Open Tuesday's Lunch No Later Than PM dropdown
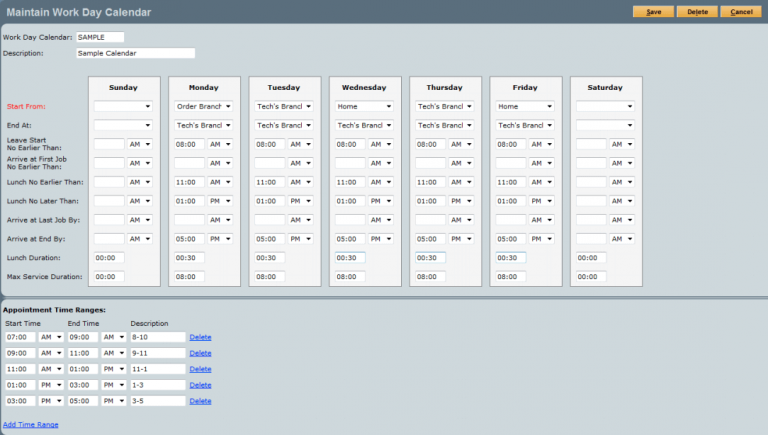768x435 pixels. click(x=300, y=201)
